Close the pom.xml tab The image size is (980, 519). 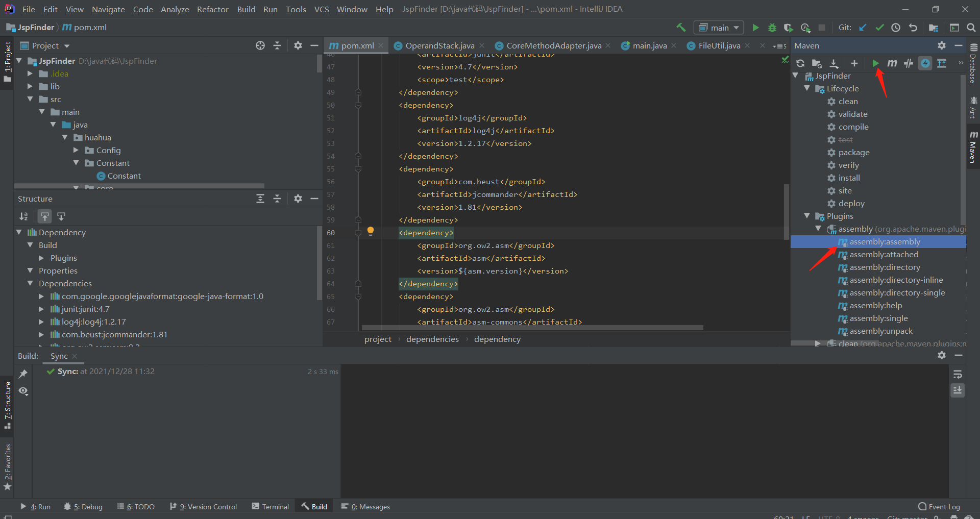381,45
